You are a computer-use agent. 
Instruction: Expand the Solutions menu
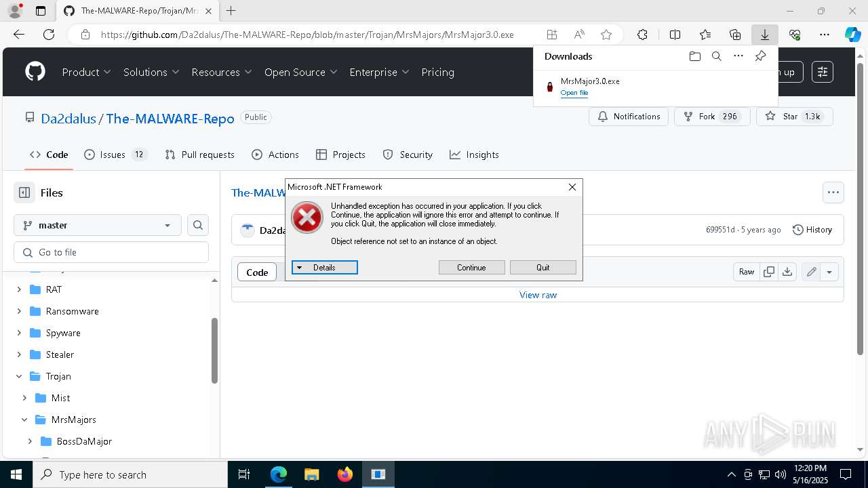pos(151,72)
